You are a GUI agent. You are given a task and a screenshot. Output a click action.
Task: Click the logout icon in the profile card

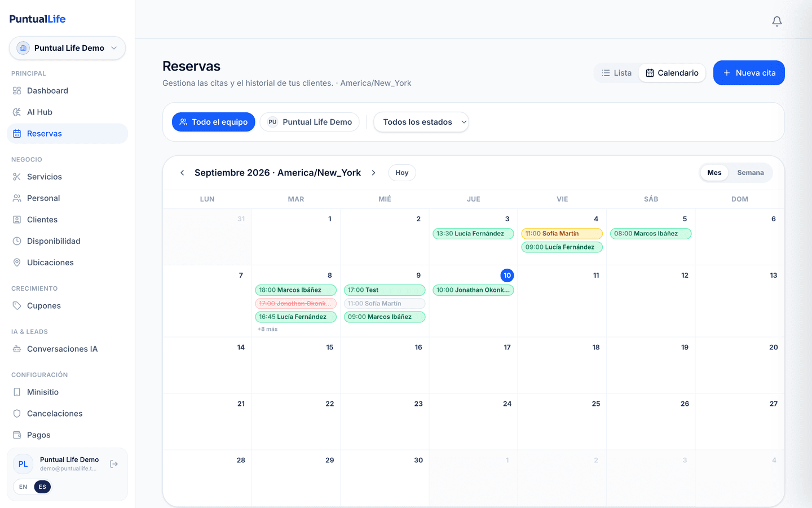pos(114,464)
